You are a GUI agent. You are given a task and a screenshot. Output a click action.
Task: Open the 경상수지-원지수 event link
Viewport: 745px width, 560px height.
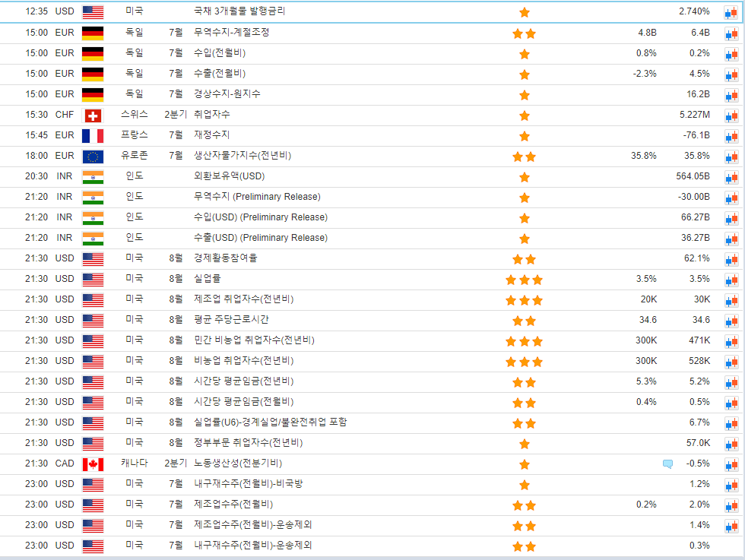(x=227, y=94)
